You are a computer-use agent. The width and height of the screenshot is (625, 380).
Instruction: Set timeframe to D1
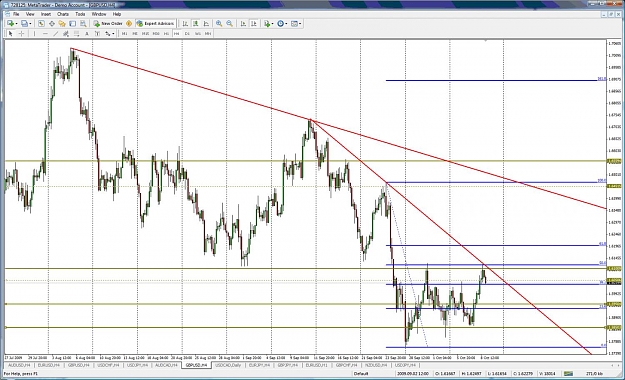[187, 33]
